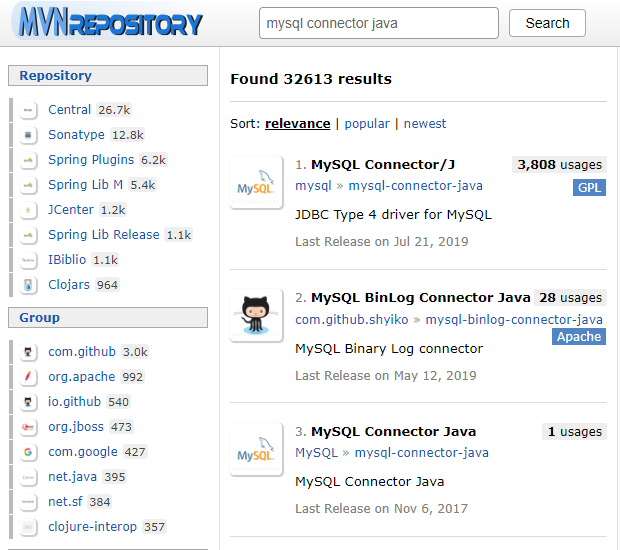Open the MySQL Connector/J result title

pyautogui.click(x=383, y=164)
